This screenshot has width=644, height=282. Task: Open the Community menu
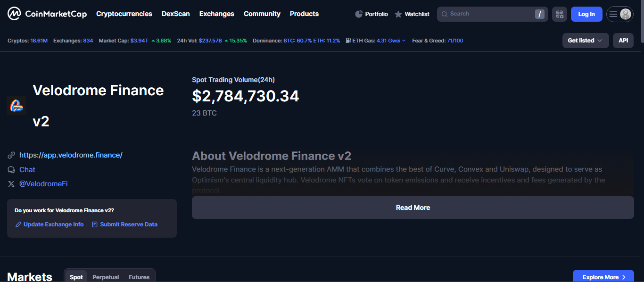tap(262, 14)
